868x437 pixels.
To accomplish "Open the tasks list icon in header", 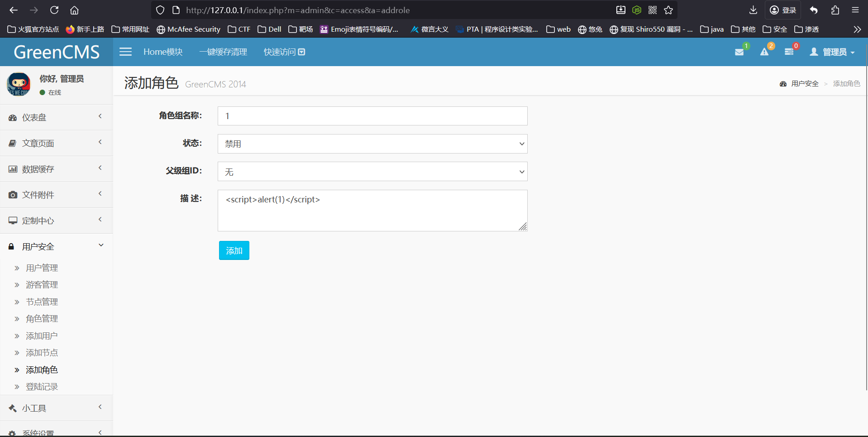I will click(x=789, y=52).
